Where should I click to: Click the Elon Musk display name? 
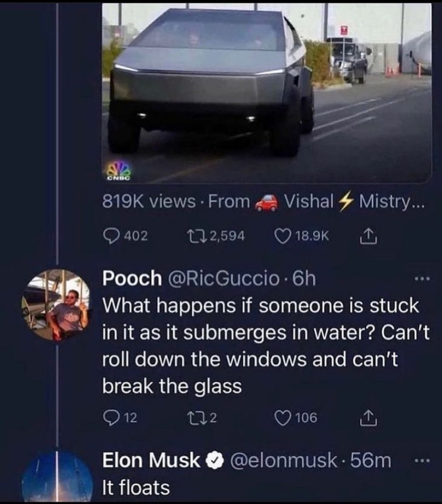pos(151,461)
